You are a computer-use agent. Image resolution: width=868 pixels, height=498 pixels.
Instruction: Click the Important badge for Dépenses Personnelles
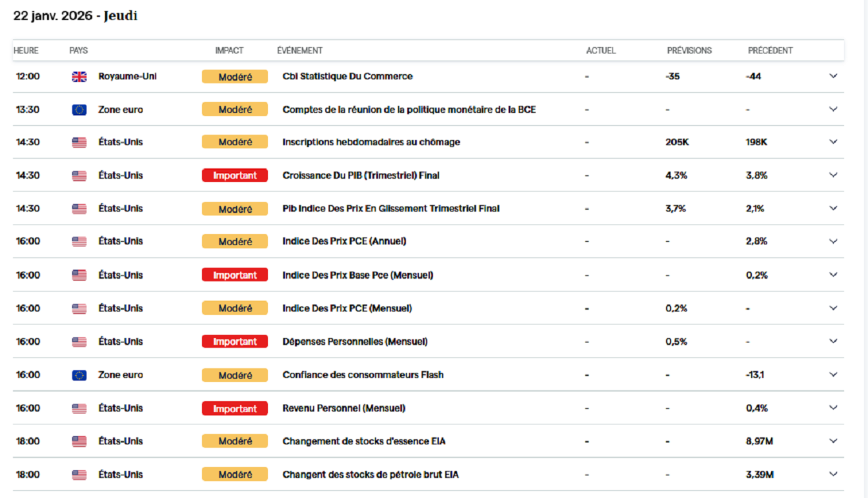point(235,342)
